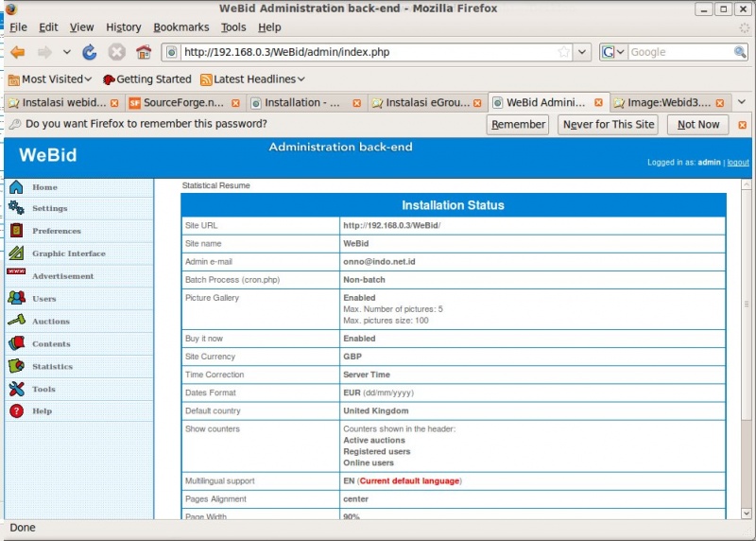Click Never for This Site button
Screen dimensions: 756x541
point(608,125)
